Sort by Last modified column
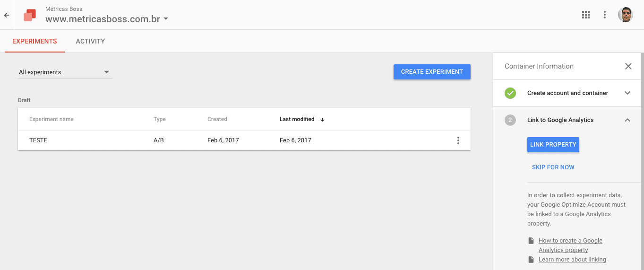Viewport: 644px width, 270px height. pos(297,119)
